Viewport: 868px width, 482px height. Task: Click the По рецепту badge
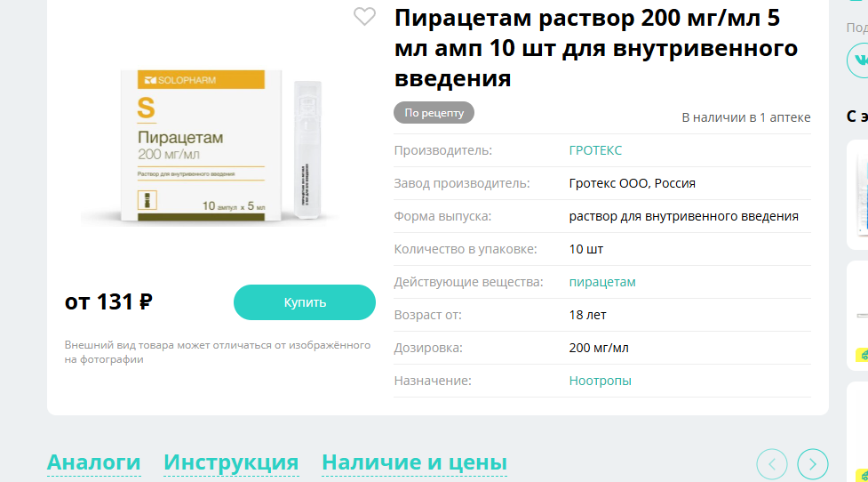pyautogui.click(x=434, y=112)
